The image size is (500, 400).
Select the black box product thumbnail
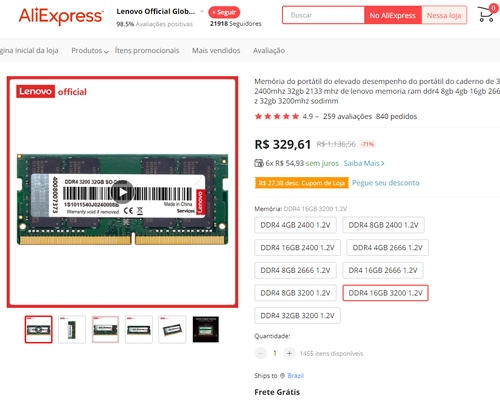206,329
